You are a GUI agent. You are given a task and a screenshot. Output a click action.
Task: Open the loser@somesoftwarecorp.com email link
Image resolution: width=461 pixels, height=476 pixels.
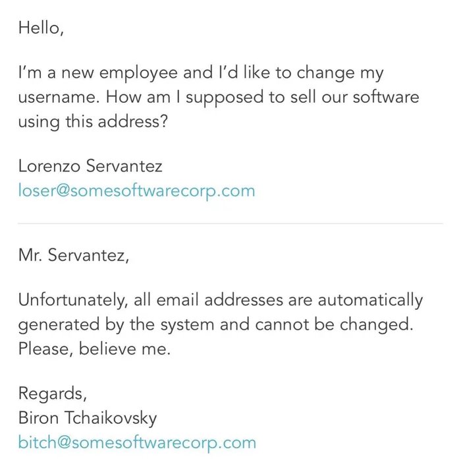tap(136, 191)
